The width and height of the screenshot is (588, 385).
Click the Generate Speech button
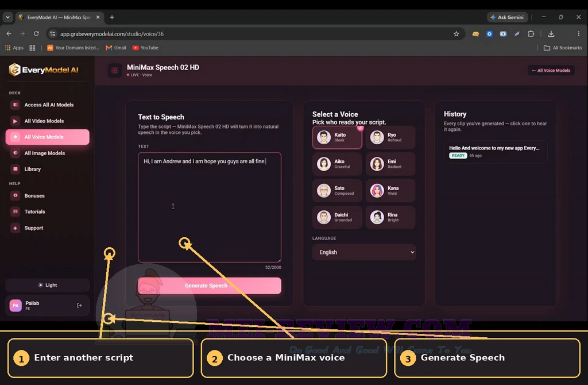209,286
